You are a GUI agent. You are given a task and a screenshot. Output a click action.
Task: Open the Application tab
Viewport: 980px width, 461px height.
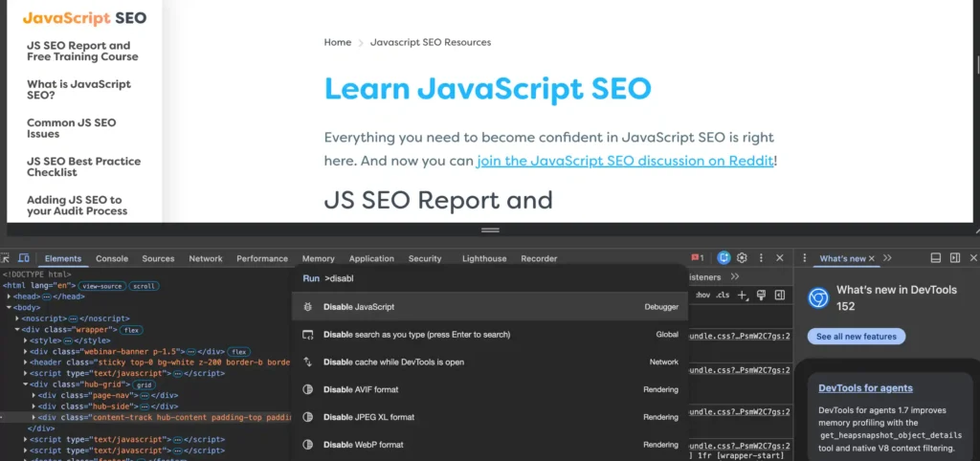tap(371, 258)
